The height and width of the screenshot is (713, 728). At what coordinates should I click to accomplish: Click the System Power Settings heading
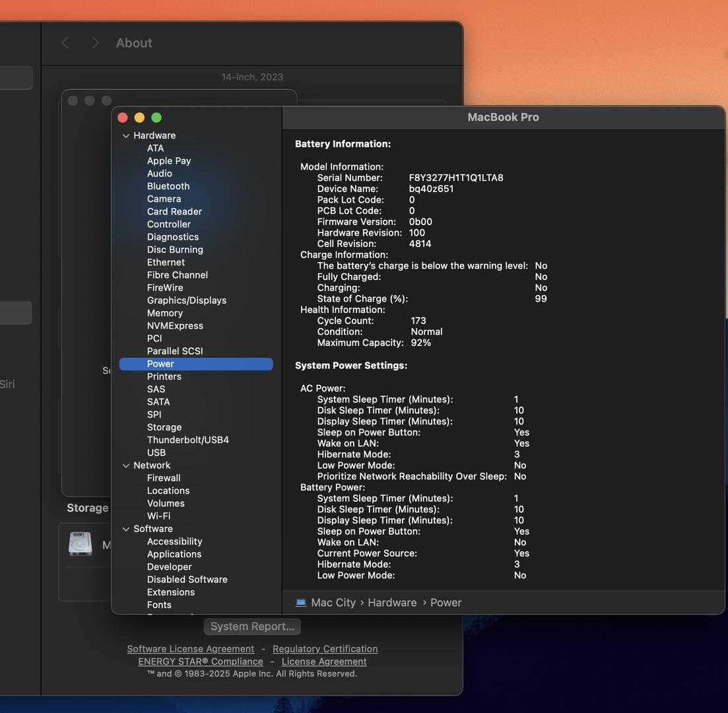coord(351,366)
